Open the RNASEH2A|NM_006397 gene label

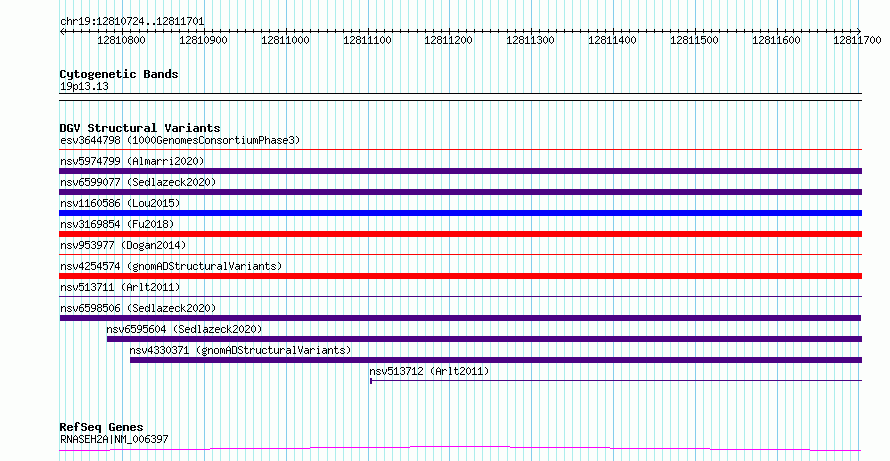pos(114,439)
